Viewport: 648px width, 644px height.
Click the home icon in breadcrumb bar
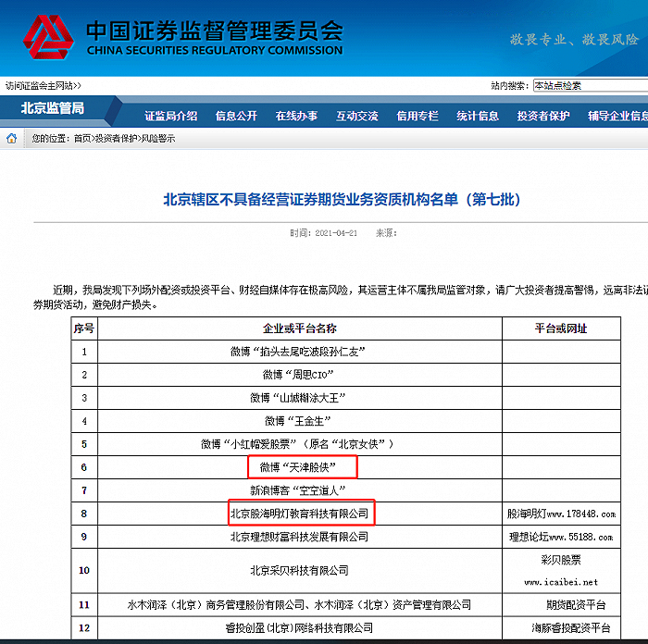(11, 139)
